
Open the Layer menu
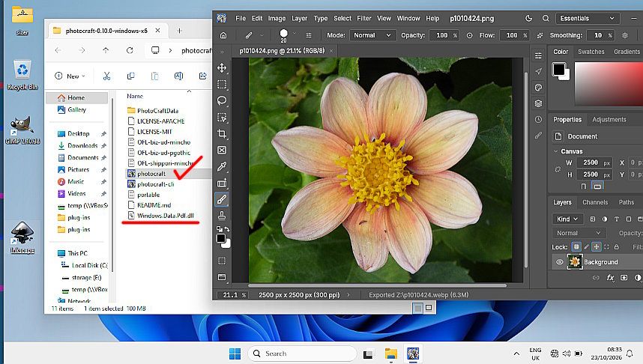click(299, 19)
